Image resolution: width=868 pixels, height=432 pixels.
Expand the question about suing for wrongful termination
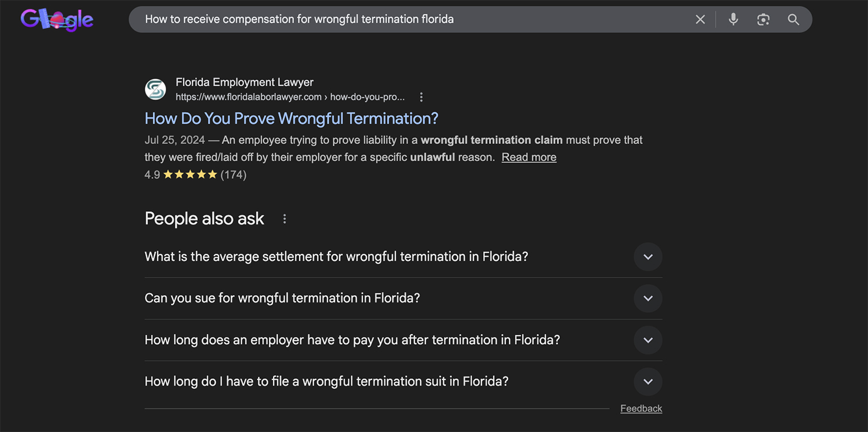(648, 298)
